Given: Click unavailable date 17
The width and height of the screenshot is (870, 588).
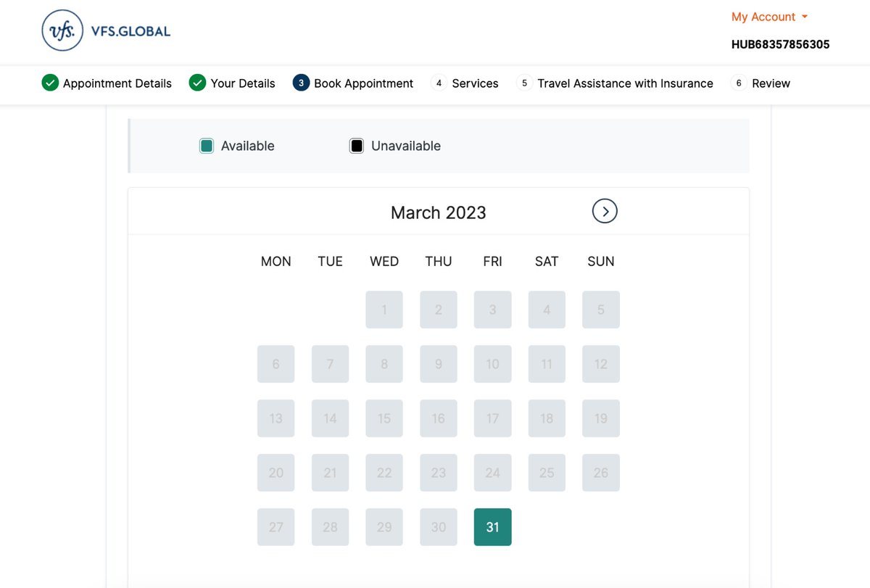Looking at the screenshot, I should click(x=493, y=418).
